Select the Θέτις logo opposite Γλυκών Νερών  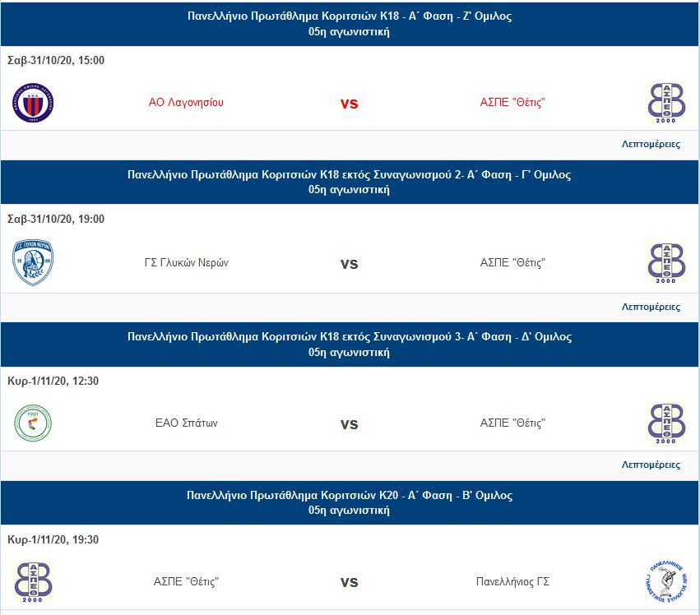click(x=666, y=263)
